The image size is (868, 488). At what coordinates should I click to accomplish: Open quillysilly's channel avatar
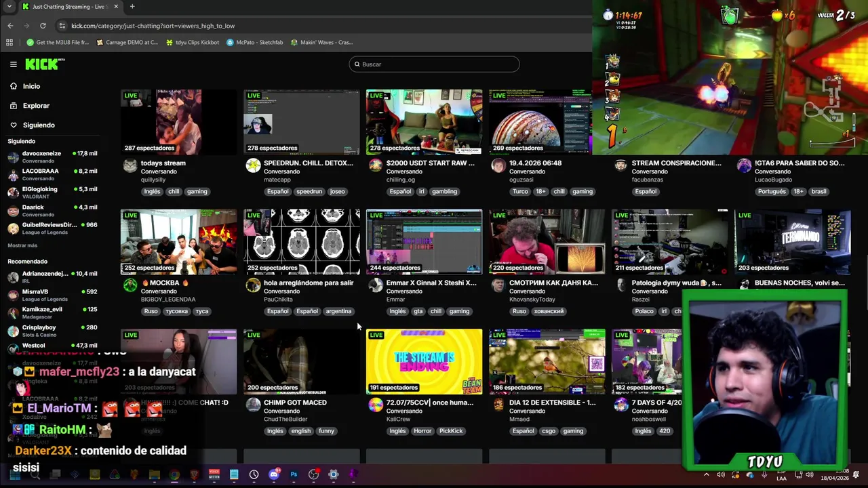130,166
